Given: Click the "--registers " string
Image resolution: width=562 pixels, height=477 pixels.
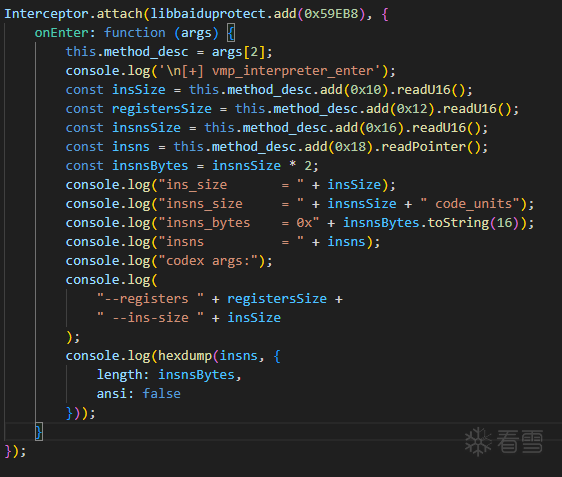Looking at the screenshot, I should 150,299.
